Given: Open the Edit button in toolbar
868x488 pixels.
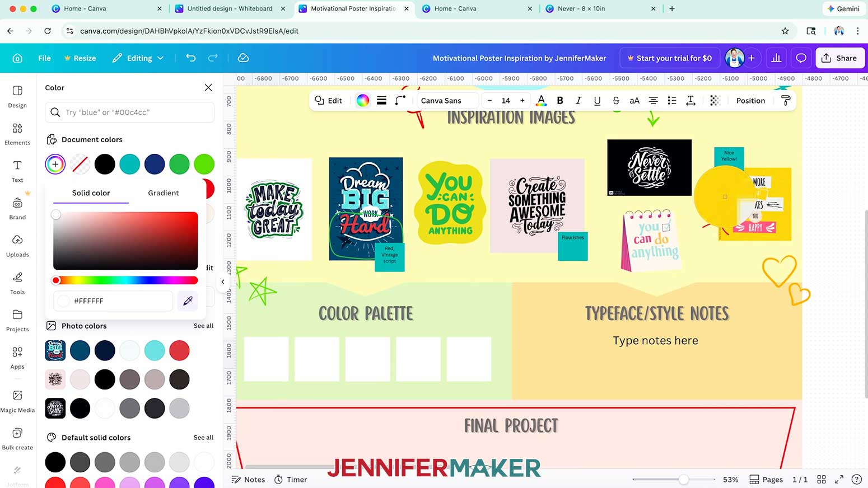Looking at the screenshot, I should tap(328, 100).
